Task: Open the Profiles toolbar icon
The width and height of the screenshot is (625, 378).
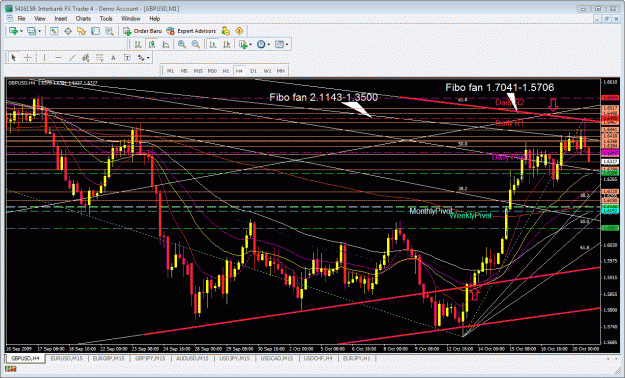Action: click(x=31, y=31)
